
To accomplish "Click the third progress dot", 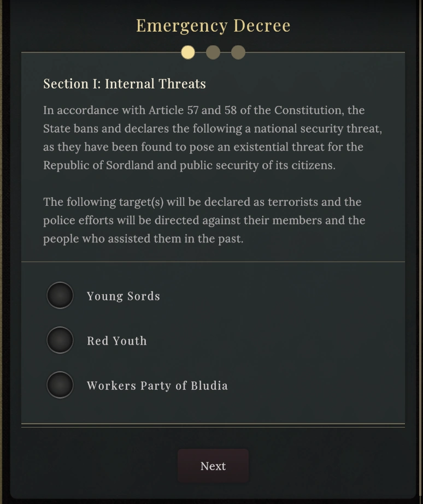I will (x=238, y=53).
